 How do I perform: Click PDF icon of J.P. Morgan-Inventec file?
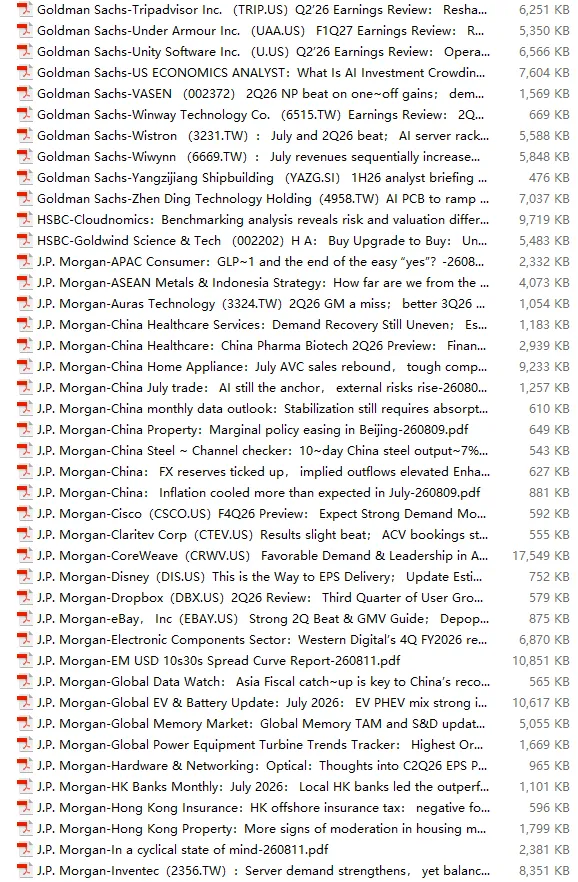click(25, 871)
